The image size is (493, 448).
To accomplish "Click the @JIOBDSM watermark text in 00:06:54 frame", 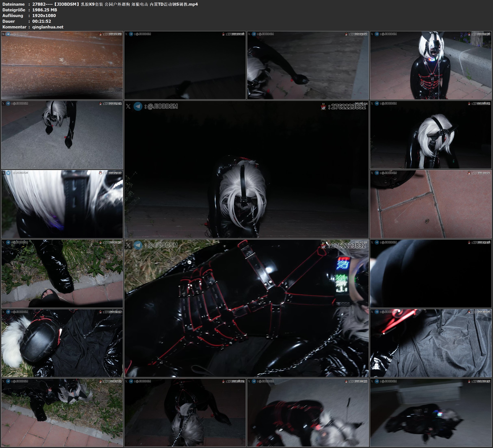I will [x=162, y=106].
